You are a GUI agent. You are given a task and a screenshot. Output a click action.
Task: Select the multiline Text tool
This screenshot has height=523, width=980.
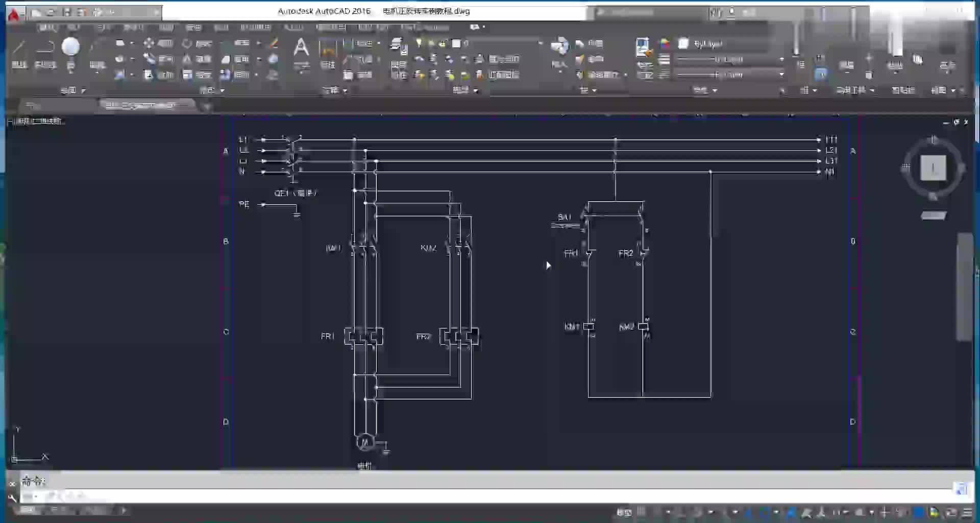click(x=302, y=53)
